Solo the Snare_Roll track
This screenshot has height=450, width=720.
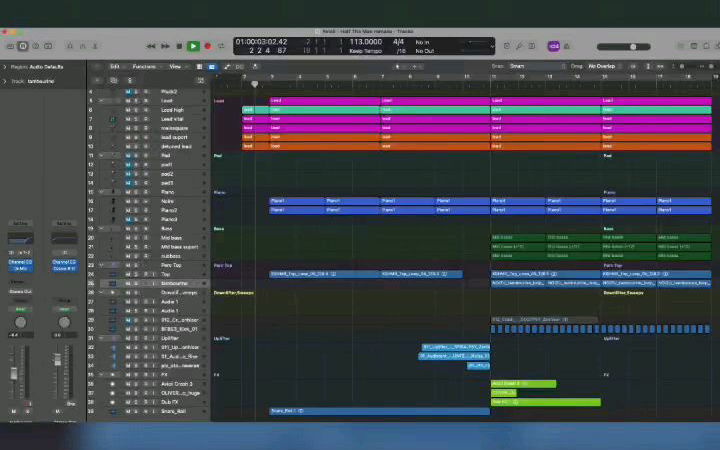tap(135, 411)
